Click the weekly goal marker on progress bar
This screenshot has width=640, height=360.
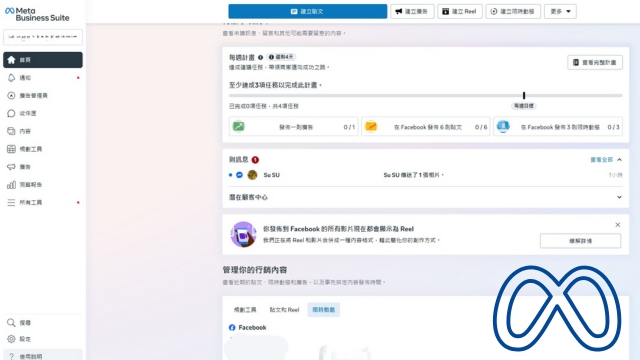point(524,96)
